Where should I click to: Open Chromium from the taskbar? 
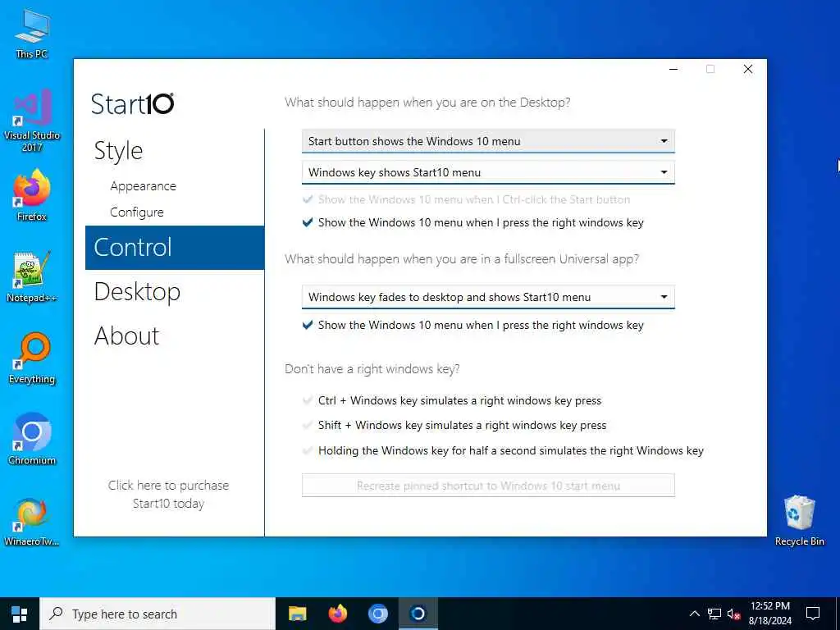click(x=377, y=614)
